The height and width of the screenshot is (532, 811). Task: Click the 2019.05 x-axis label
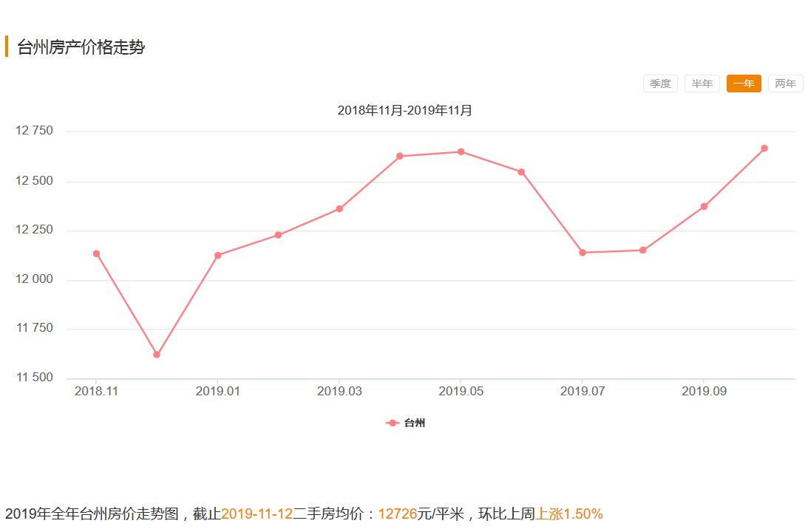[461, 391]
